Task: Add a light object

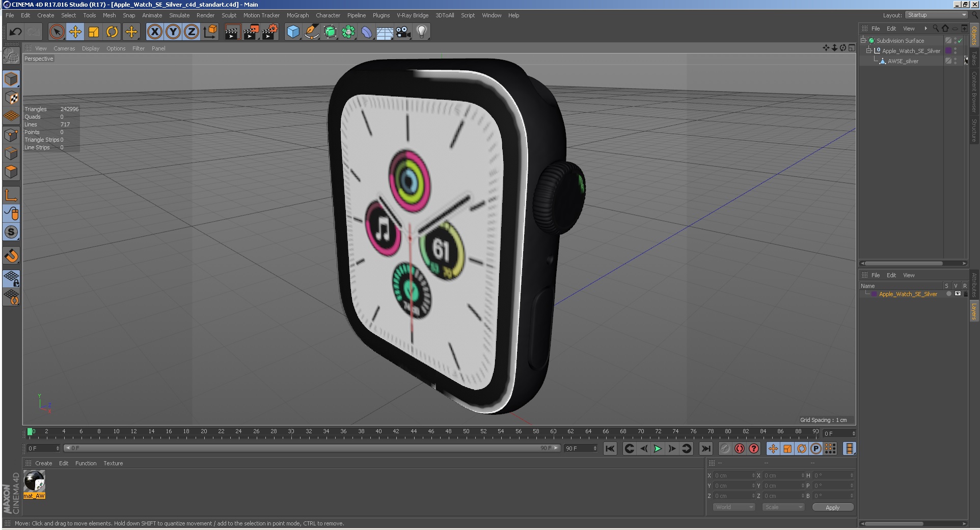Action: 422,32
